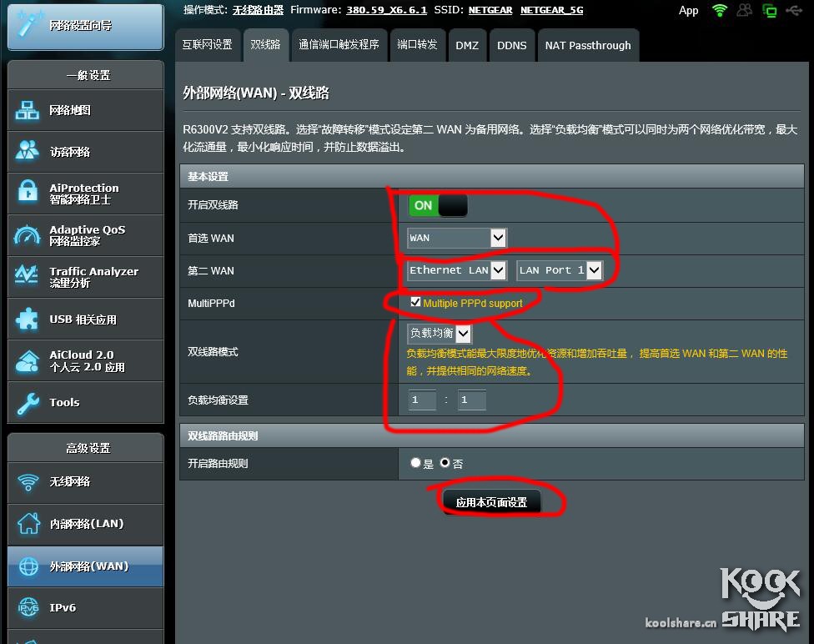Toggle the dual WAN ON switch
Image resolution: width=814 pixels, height=644 pixels.
click(x=438, y=205)
